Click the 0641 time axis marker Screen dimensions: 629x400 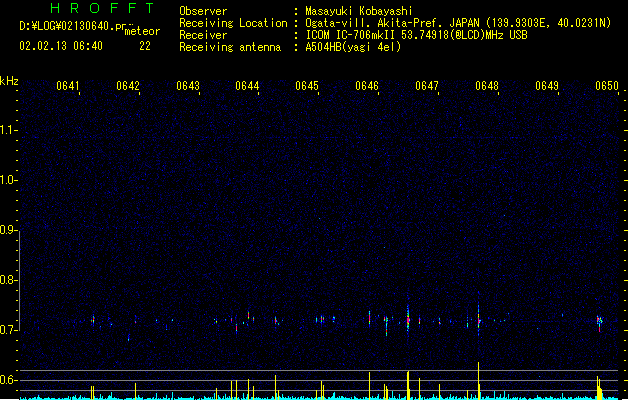click(67, 86)
